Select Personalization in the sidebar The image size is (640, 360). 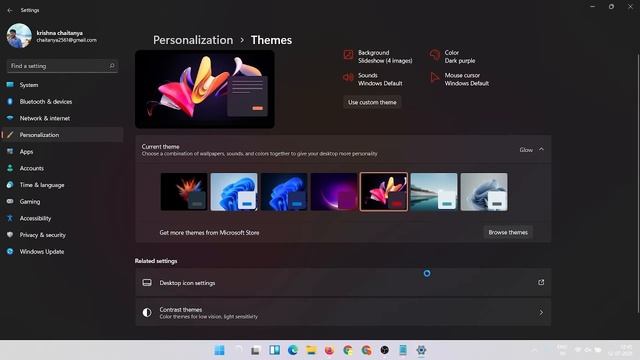[62, 135]
